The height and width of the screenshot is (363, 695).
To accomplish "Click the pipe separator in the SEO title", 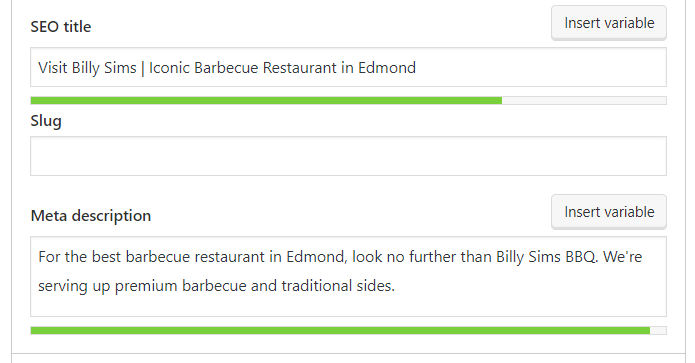I will point(143,68).
